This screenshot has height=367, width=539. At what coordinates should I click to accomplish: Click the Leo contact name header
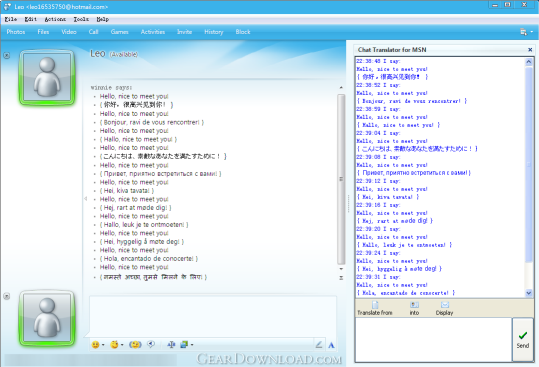coord(98,54)
